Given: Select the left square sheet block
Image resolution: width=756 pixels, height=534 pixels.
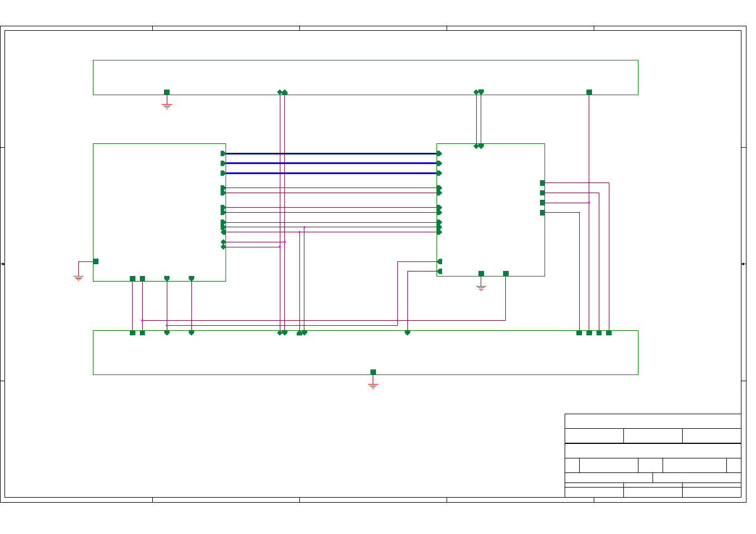Looking at the screenshot, I should [x=159, y=212].
